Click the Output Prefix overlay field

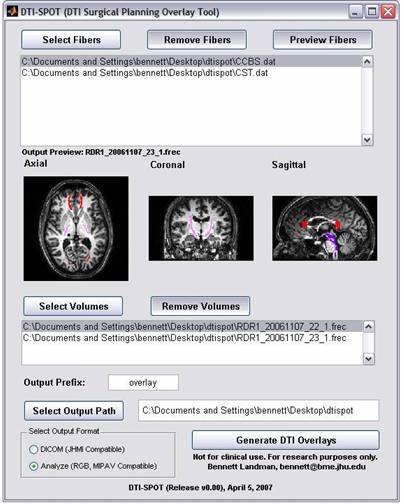[143, 383]
